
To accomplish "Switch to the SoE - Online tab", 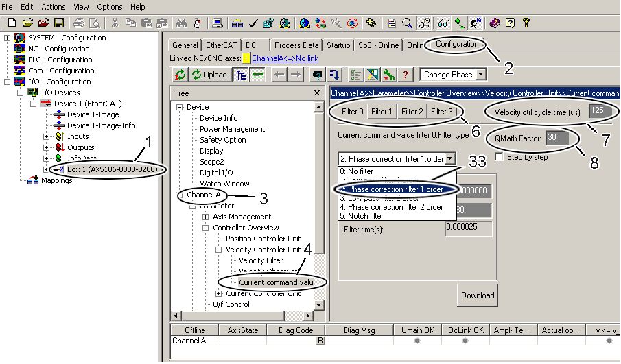I will click(378, 45).
